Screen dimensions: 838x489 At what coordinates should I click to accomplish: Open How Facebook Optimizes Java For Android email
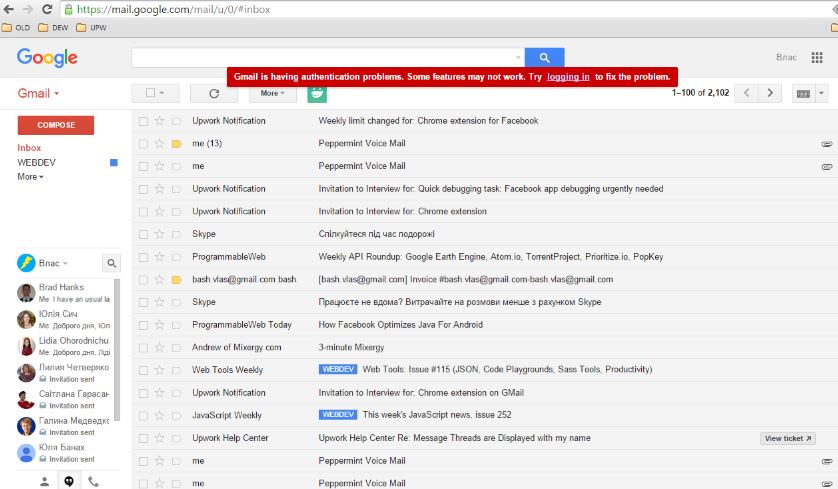coord(400,325)
